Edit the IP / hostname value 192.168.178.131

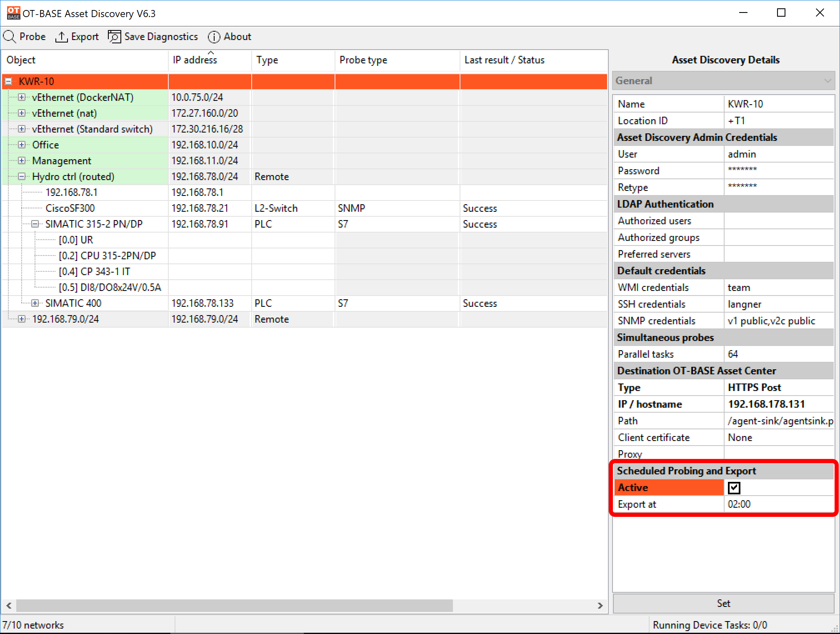click(x=779, y=404)
